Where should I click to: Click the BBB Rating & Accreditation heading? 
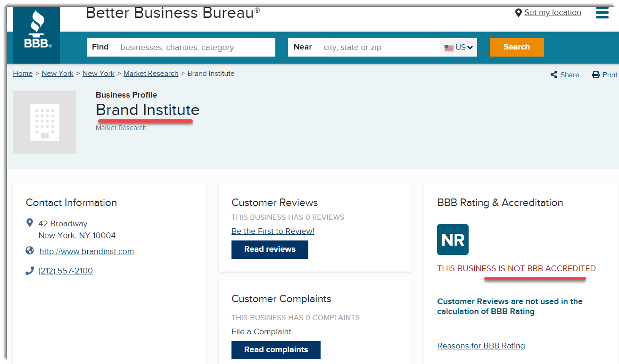(x=500, y=203)
